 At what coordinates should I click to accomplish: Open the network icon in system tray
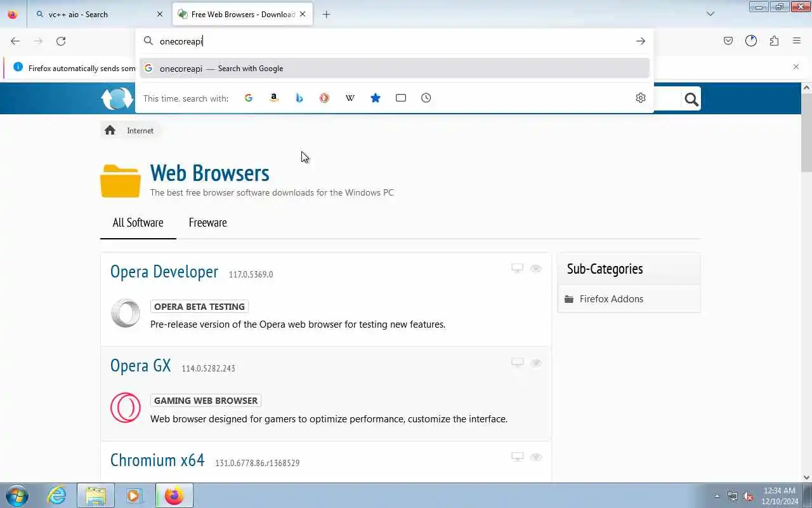(733, 496)
